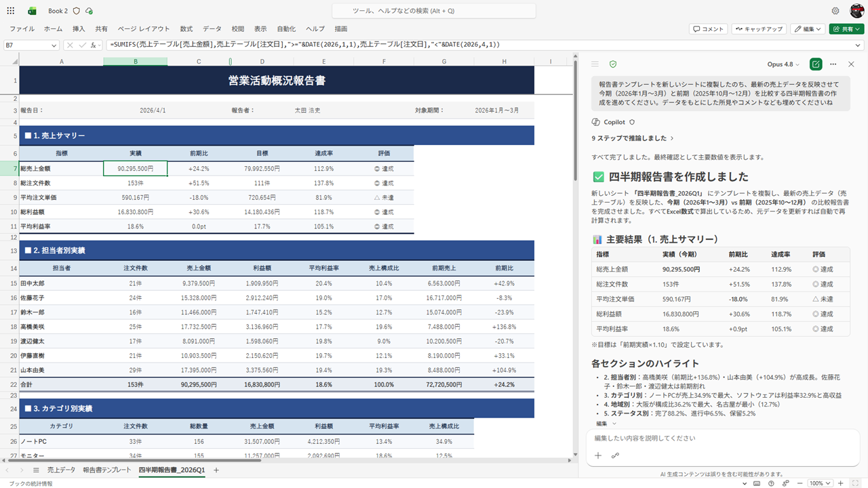The height and width of the screenshot is (488, 868).
Task: Open the データ ribbon tab
Action: point(212,29)
